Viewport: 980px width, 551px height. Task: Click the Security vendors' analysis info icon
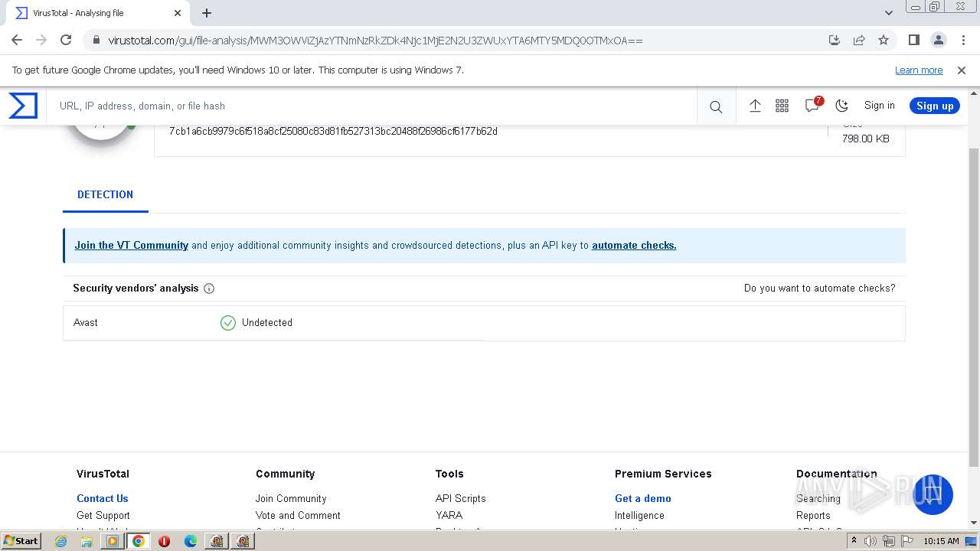tap(209, 289)
